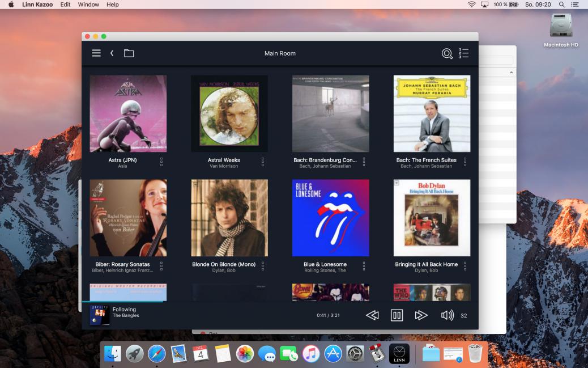Open options menu for Astra (JPN)
Viewport: 588px width, 368px height.
point(161,162)
